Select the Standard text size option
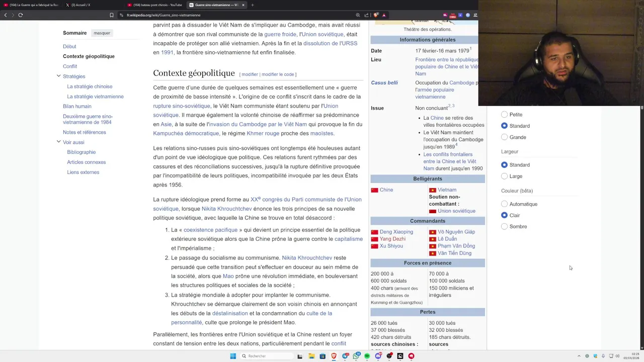644x362 pixels. 504,126
